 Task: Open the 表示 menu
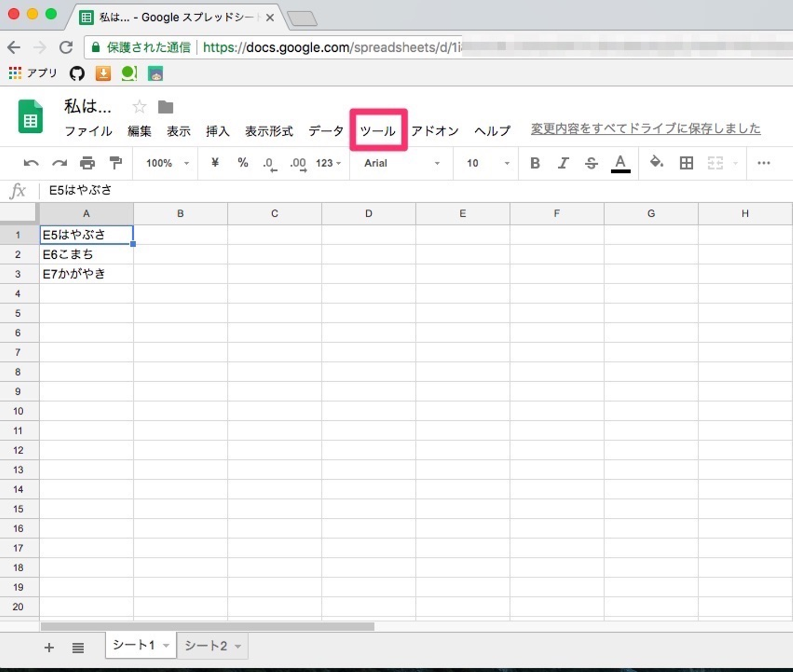pyautogui.click(x=179, y=131)
